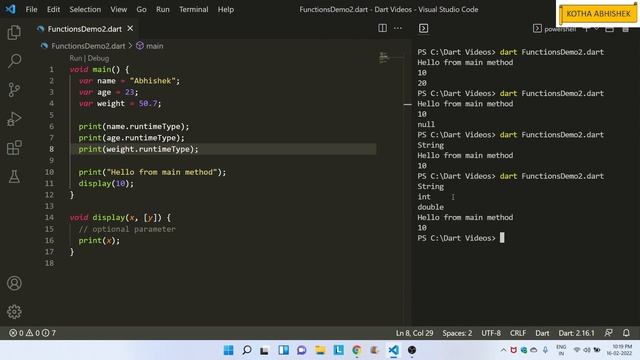This screenshot has width=640, height=360.
Task: Change encoding via UTF-8 status item
Action: pos(491,333)
